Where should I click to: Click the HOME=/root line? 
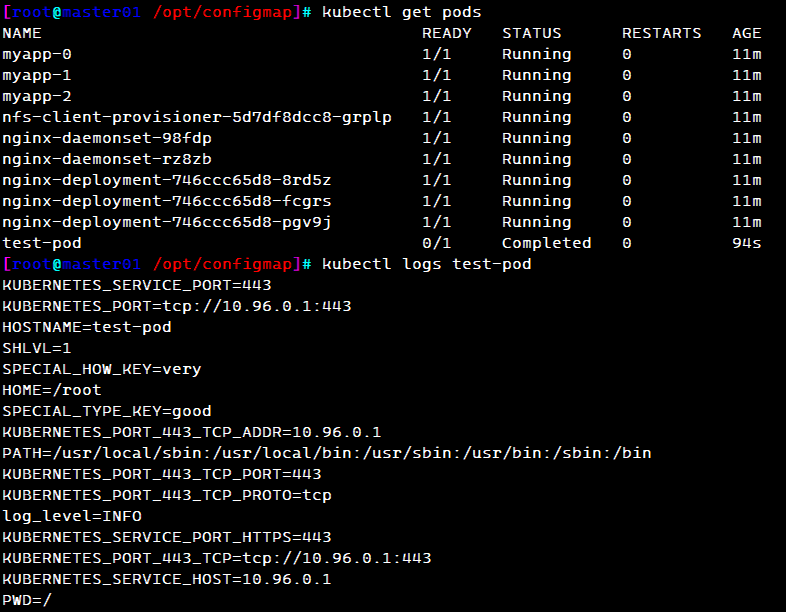click(x=52, y=390)
